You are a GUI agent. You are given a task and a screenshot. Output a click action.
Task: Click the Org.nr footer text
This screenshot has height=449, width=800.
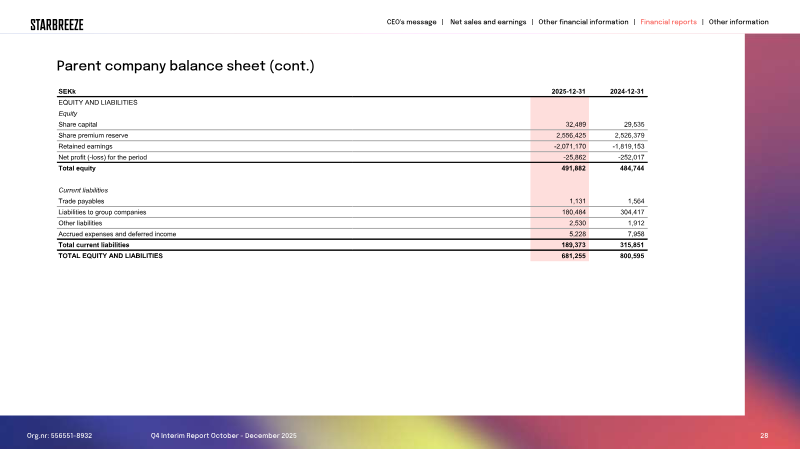point(59,436)
